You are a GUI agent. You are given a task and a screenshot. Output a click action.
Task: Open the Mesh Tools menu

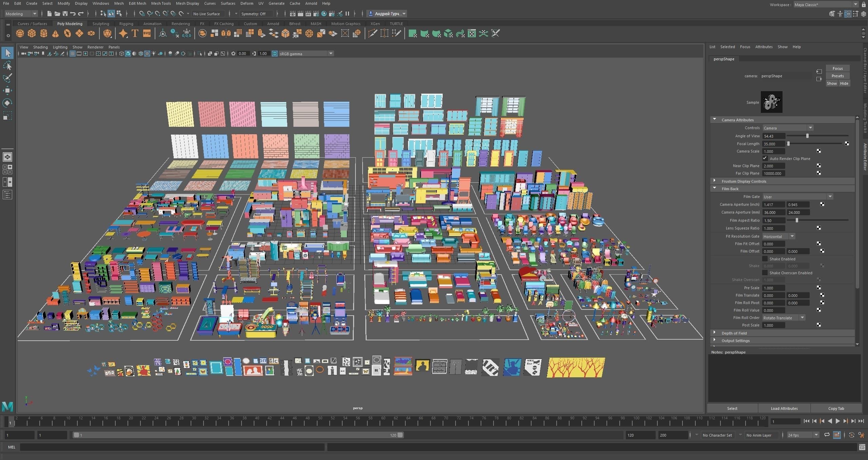(161, 3)
